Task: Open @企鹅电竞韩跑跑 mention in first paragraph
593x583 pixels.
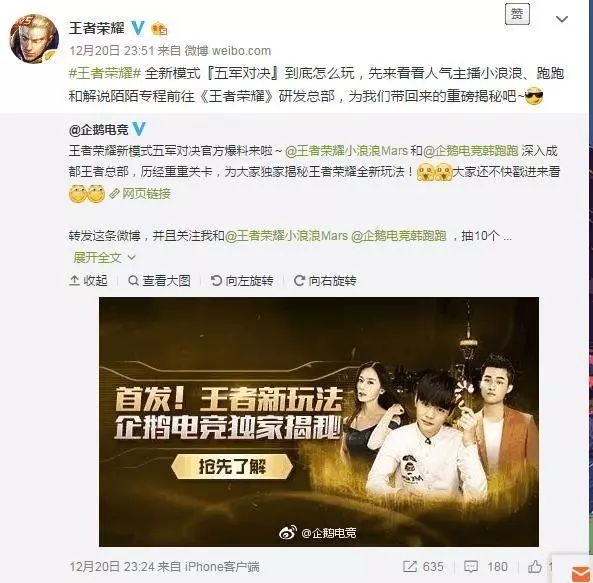Action: 471,151
